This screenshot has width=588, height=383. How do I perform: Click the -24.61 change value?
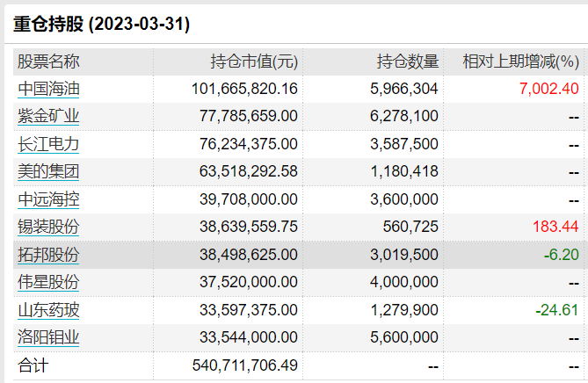557,310
